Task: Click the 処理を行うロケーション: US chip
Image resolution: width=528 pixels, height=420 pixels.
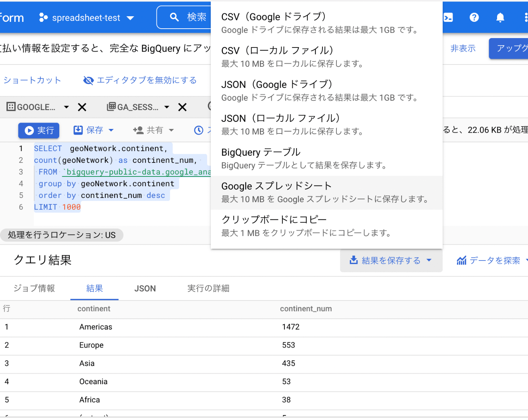Action: click(62, 235)
